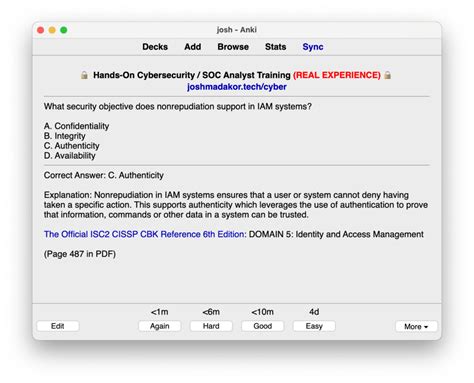This screenshot has height=383, width=474.
Task: Open the Decks view
Action: tap(155, 47)
